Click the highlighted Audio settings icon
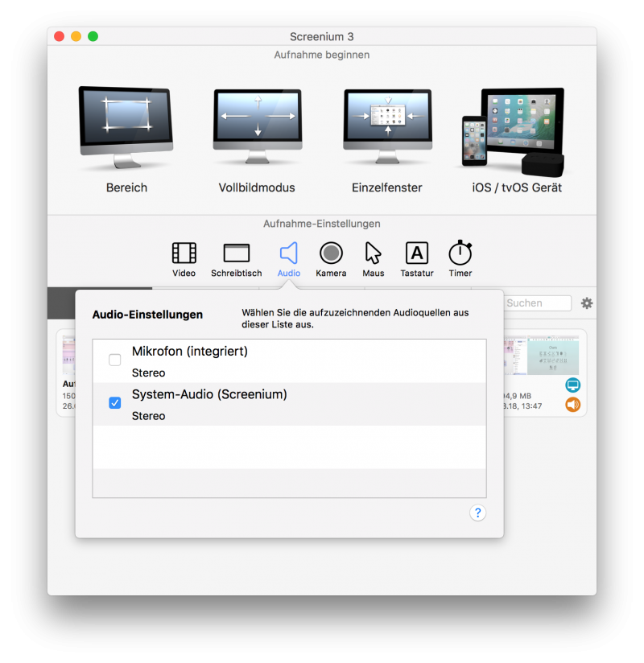Screen dimensions: 644x663 click(x=288, y=253)
